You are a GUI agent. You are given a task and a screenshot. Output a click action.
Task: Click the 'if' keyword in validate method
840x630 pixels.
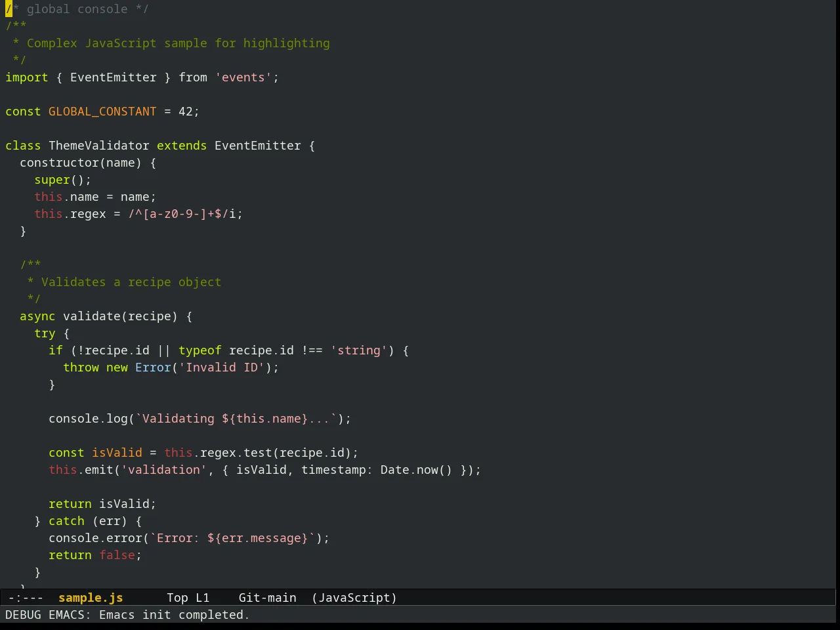coord(56,350)
